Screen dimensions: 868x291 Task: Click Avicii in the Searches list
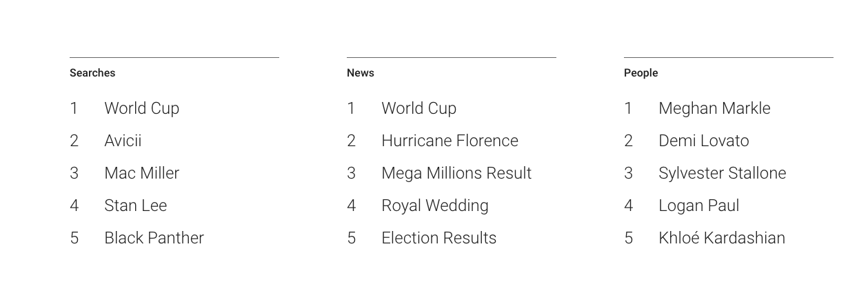(123, 141)
